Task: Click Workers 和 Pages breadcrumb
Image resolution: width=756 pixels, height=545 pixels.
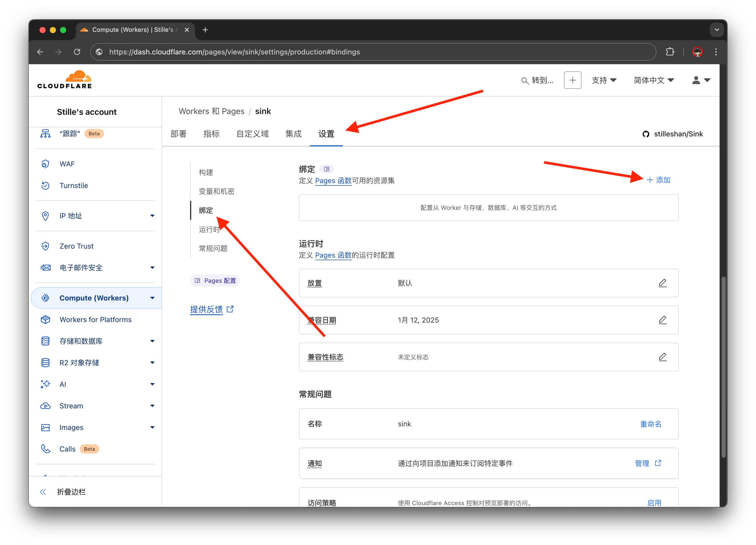Action: (212, 111)
